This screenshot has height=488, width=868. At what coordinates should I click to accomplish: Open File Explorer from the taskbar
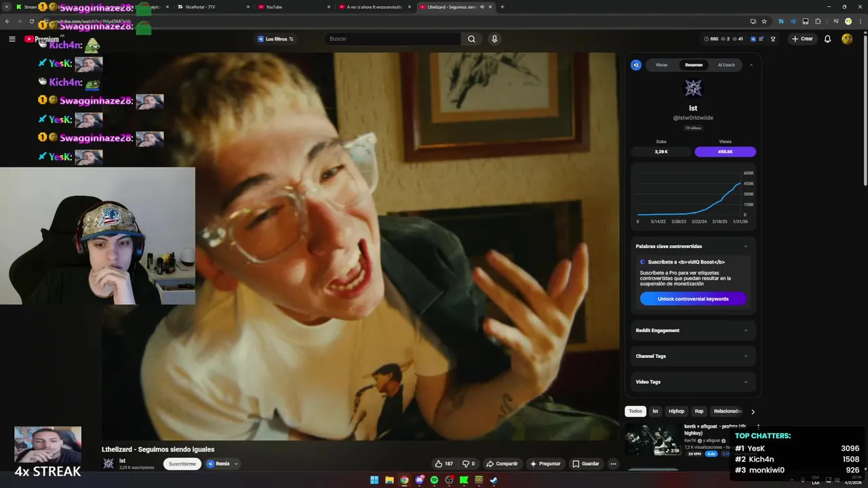(x=389, y=480)
